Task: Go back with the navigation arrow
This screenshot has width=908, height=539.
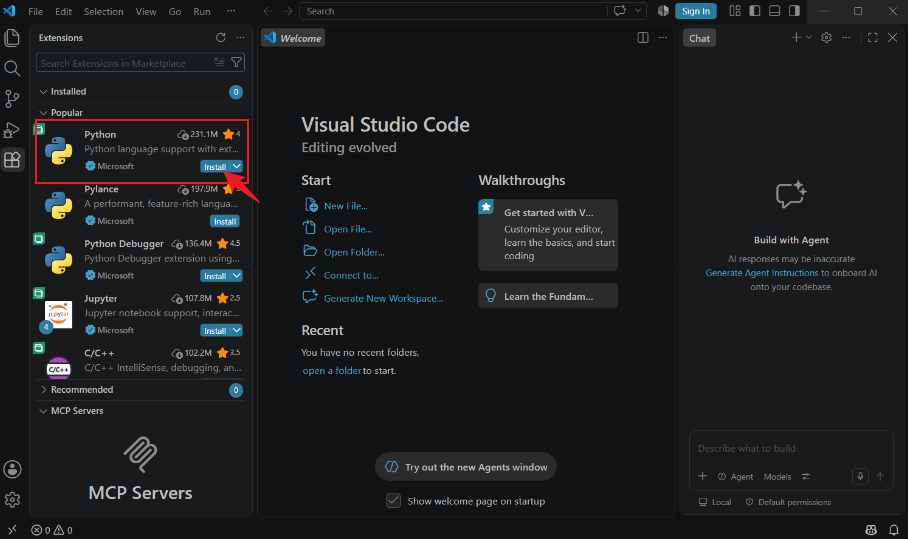Action: click(268, 11)
